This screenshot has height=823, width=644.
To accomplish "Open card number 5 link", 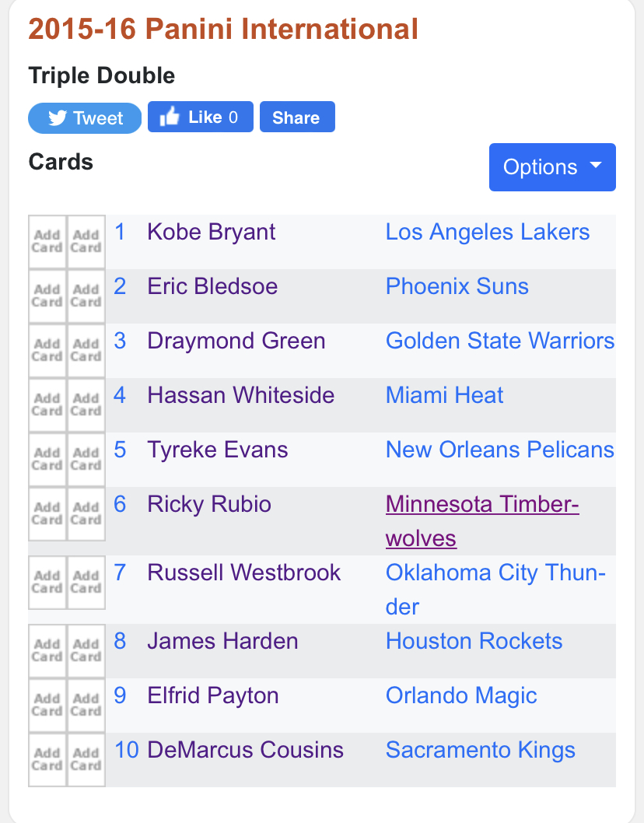I will point(120,450).
